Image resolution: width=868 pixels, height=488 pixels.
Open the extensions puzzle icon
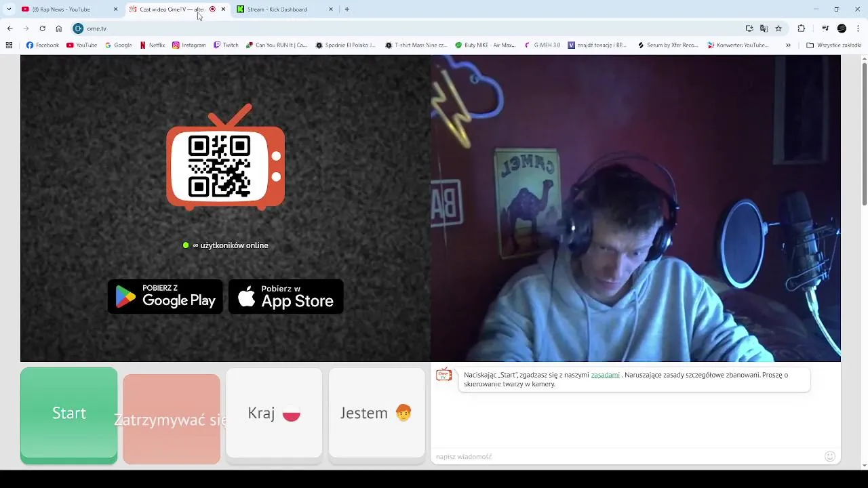tap(801, 28)
